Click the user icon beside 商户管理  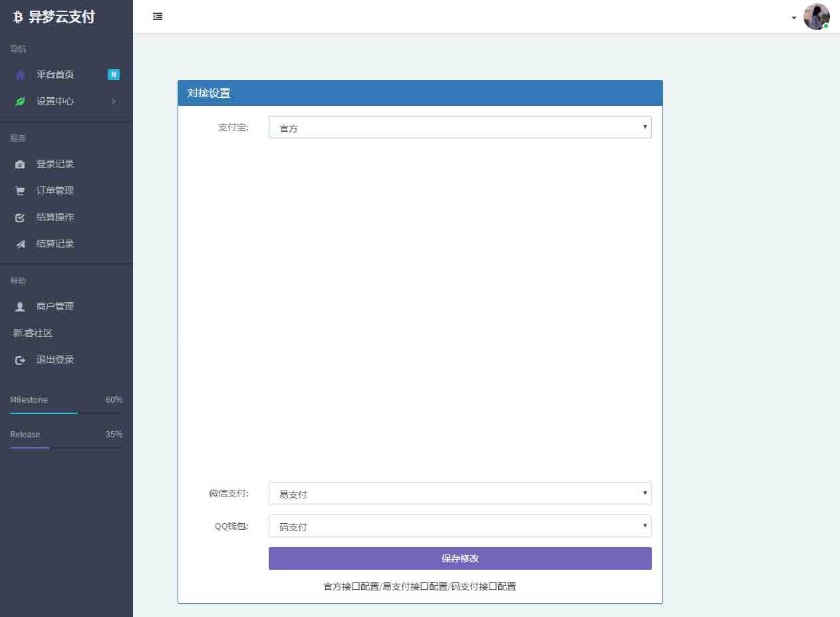pyautogui.click(x=20, y=307)
